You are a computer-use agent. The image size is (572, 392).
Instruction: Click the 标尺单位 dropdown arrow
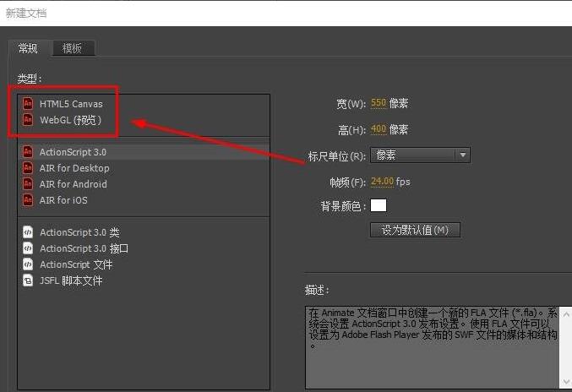pyautogui.click(x=462, y=155)
